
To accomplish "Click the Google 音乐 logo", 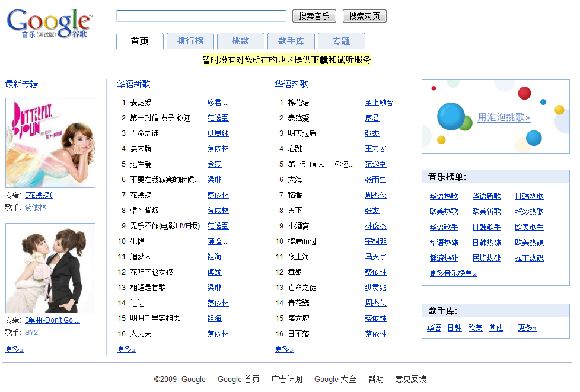I will click(x=49, y=23).
